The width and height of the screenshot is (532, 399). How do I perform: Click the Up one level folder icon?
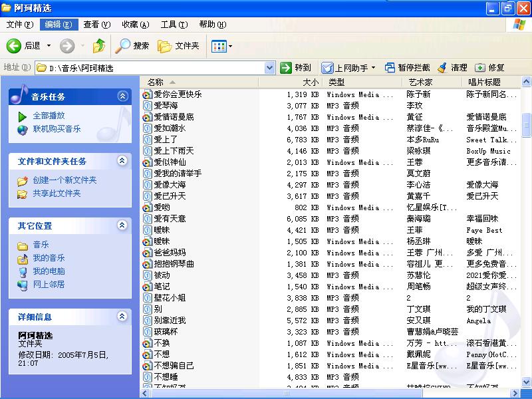point(99,46)
